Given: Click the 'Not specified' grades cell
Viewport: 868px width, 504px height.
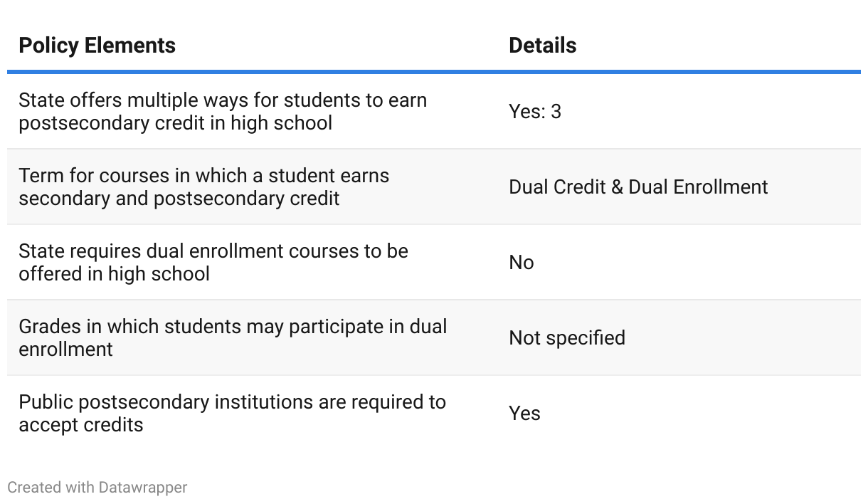Looking at the screenshot, I should (x=567, y=338).
